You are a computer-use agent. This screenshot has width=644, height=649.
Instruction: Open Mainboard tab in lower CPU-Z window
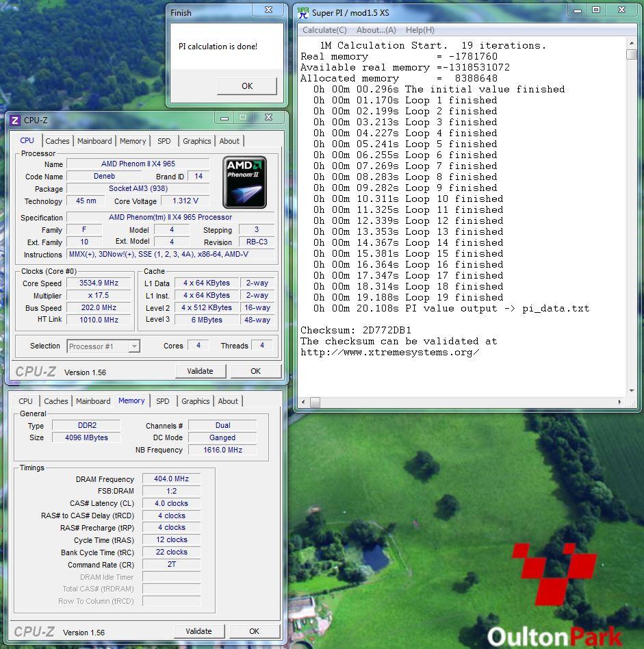pyautogui.click(x=93, y=401)
